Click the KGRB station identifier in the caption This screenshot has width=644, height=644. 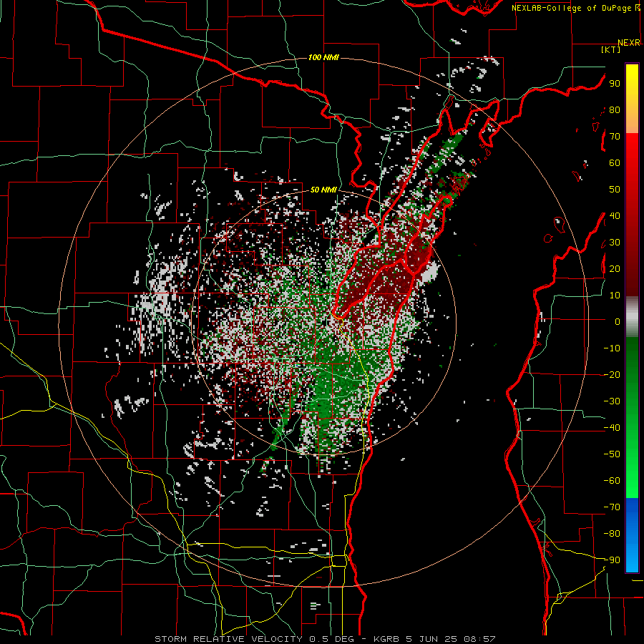click(387, 639)
